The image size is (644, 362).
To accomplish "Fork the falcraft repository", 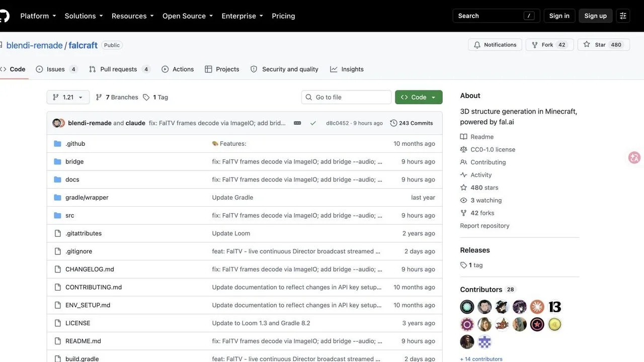I will pyautogui.click(x=548, y=45).
